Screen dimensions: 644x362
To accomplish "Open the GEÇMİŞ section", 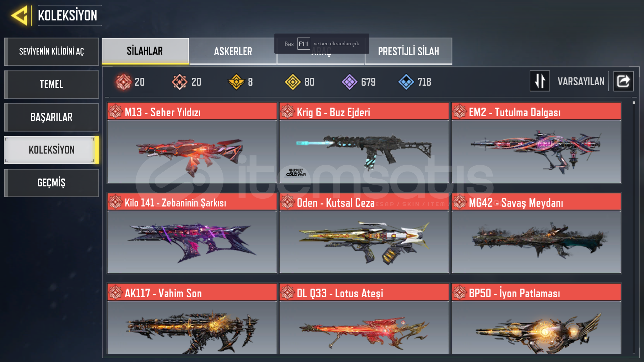I will pyautogui.click(x=51, y=183).
